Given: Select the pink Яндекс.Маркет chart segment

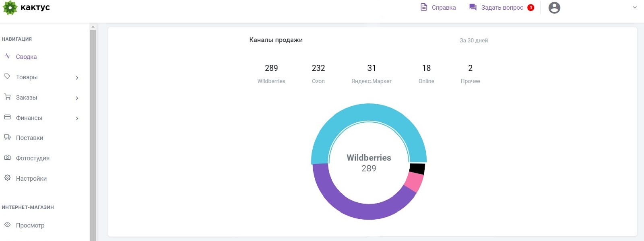Looking at the screenshot, I should [414, 182].
